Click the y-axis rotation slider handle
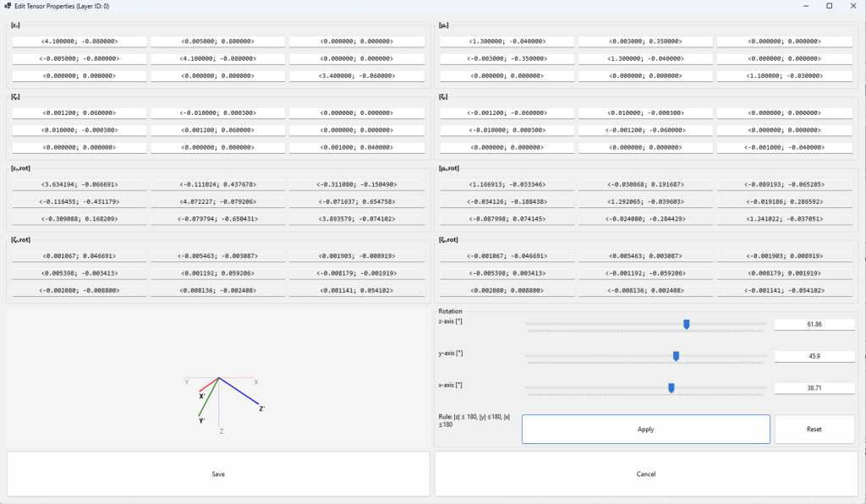 pyautogui.click(x=676, y=356)
